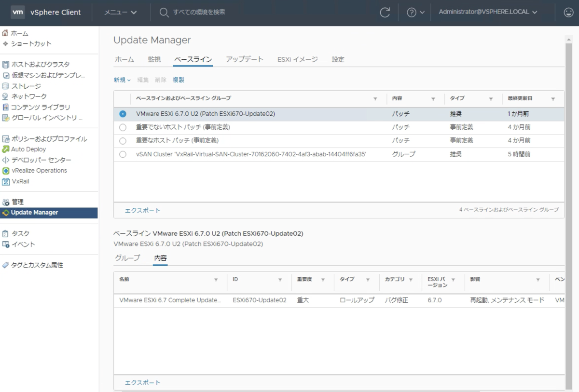Filter the upper タイプ column
Screen dimensions: 579x392
coord(491,99)
